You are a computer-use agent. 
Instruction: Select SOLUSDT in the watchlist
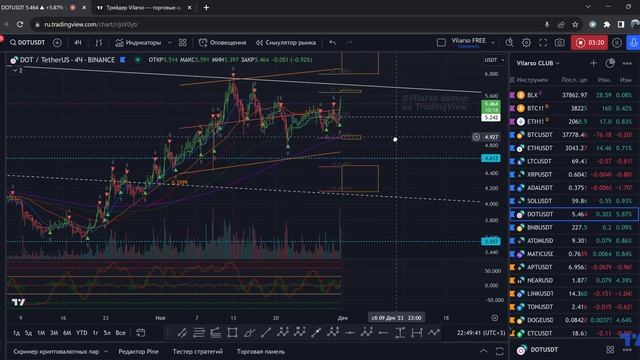pyautogui.click(x=573, y=201)
